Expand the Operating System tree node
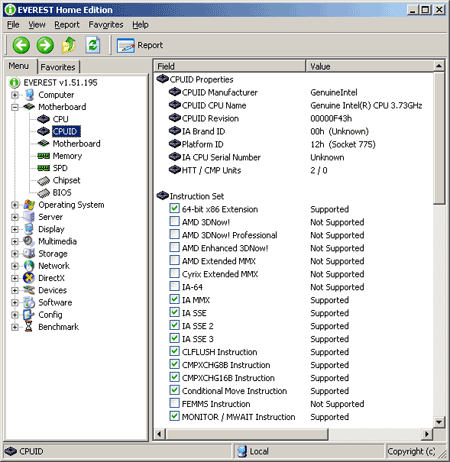Image resolution: width=450 pixels, height=462 pixels. (15, 205)
